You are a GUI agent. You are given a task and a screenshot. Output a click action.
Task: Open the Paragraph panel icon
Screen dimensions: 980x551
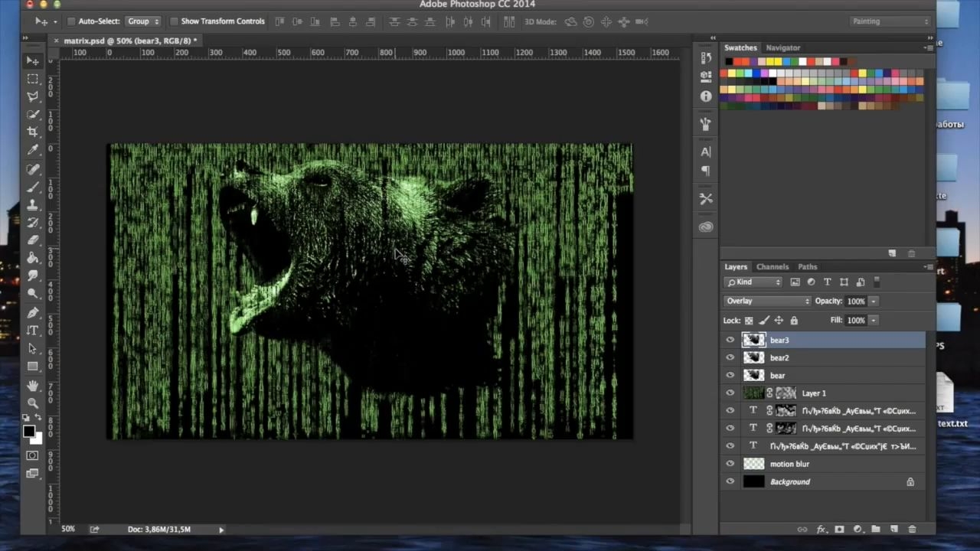point(706,171)
